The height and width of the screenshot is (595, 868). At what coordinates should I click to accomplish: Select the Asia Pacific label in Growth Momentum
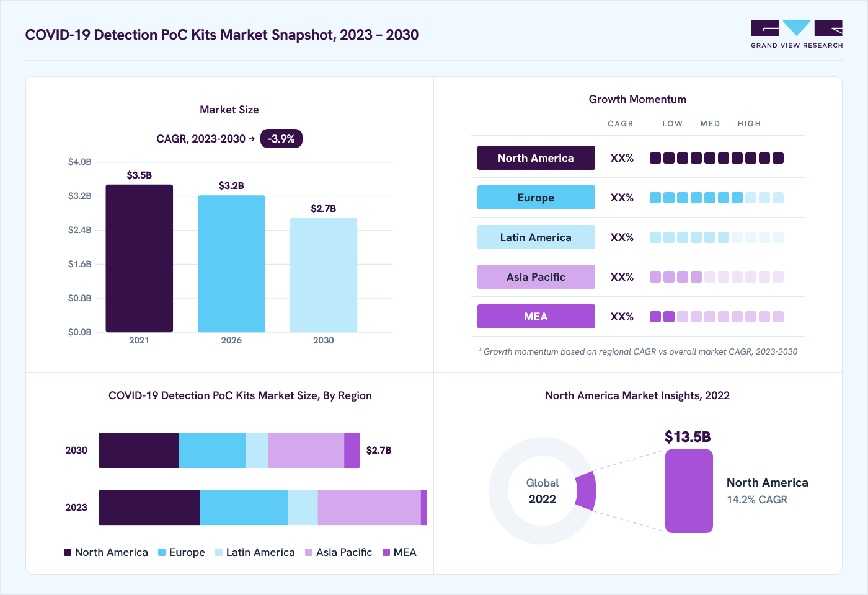[536, 277]
